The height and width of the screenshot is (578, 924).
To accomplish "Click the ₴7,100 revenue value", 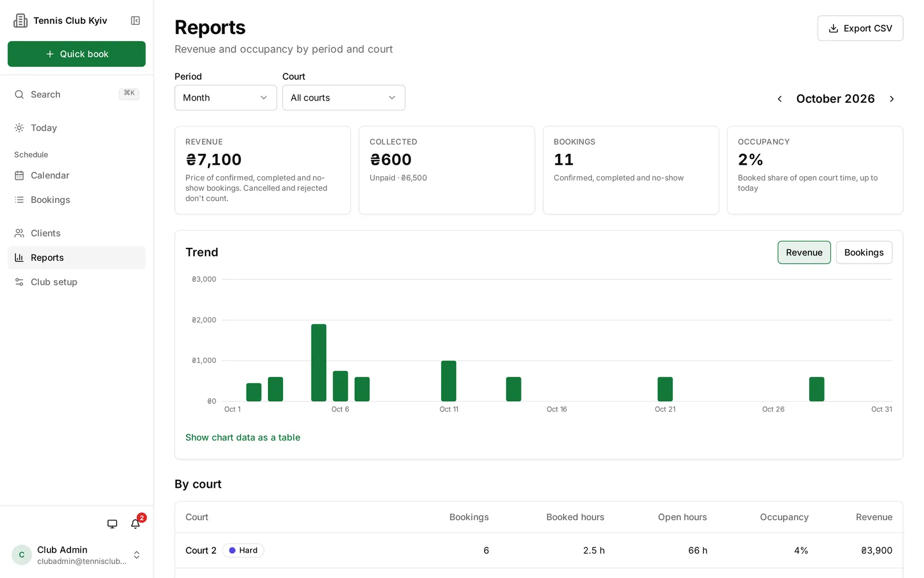I will click(x=214, y=160).
